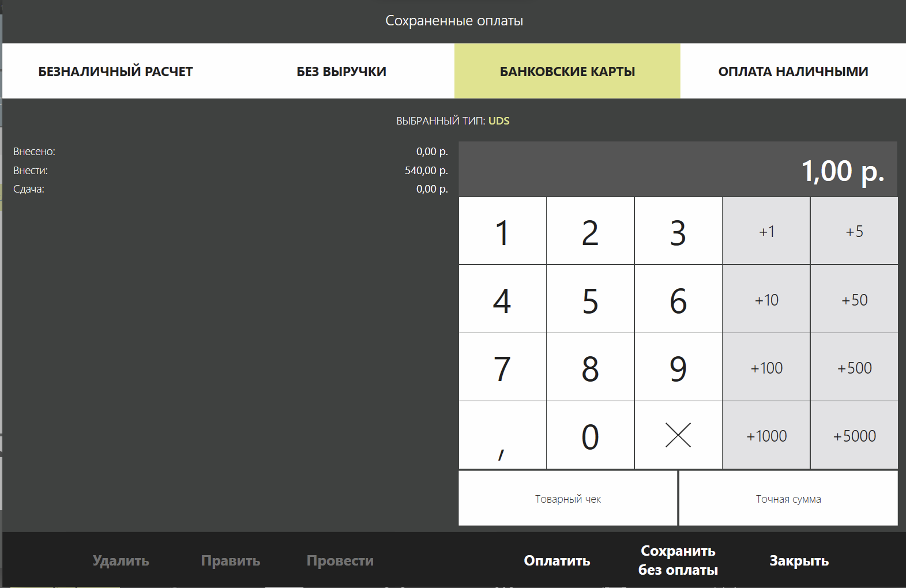Click Сохранить без оплаты

point(678,560)
